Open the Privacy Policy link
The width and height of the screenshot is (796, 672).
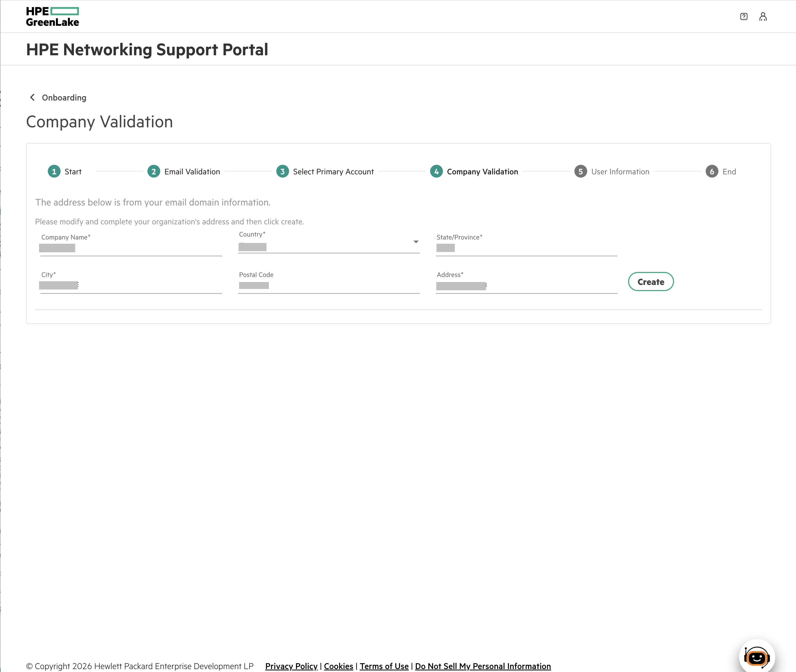point(291,666)
